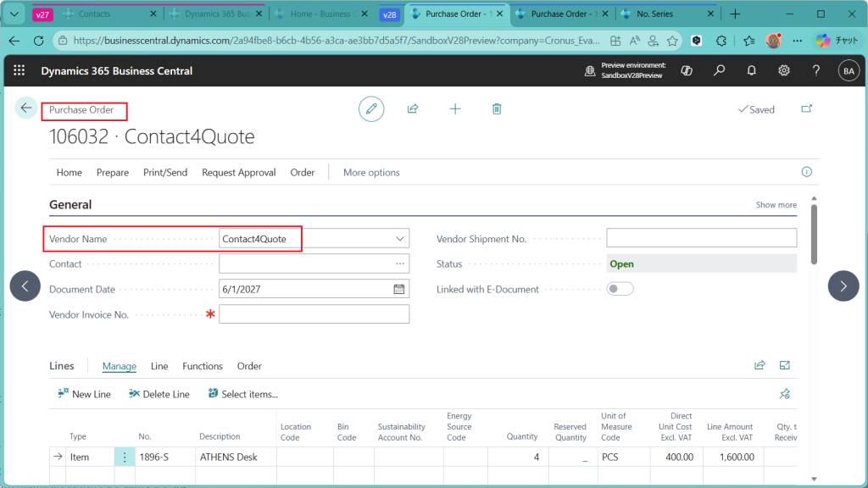Screen dimensions: 868x488
Task: Open the app launcher waffle icon
Action: click(19, 71)
